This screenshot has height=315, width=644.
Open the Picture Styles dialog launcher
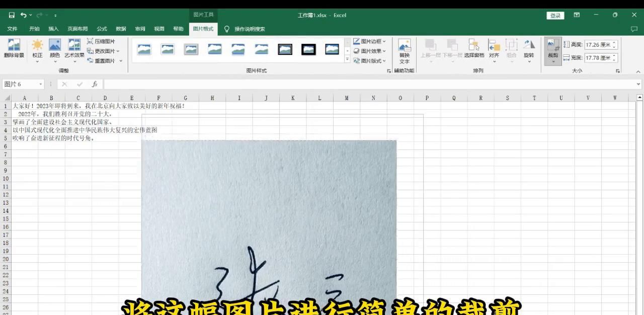388,71
